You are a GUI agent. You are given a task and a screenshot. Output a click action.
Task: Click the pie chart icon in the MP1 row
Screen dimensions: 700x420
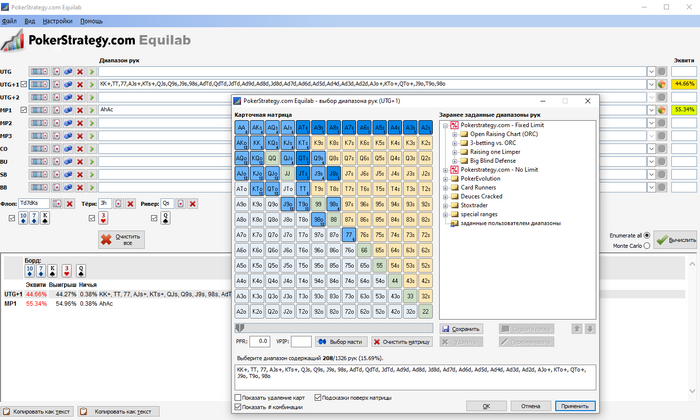pos(662,110)
